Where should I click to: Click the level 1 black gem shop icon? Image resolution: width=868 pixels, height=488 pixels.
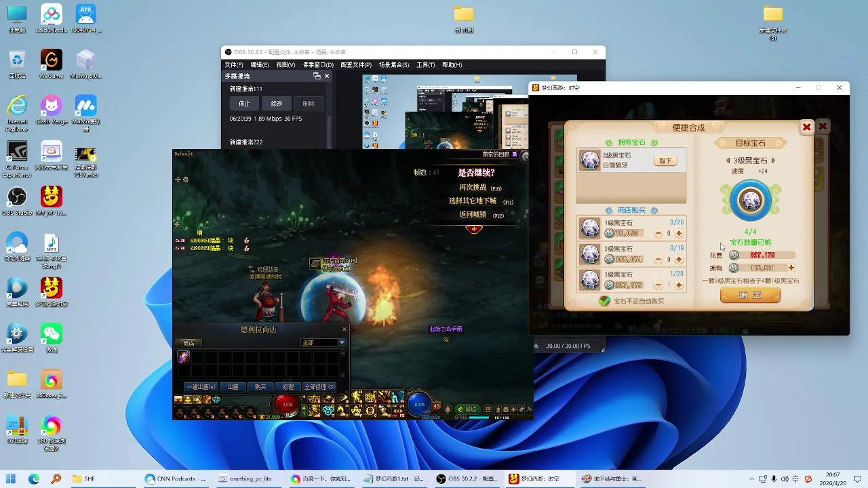tap(590, 228)
